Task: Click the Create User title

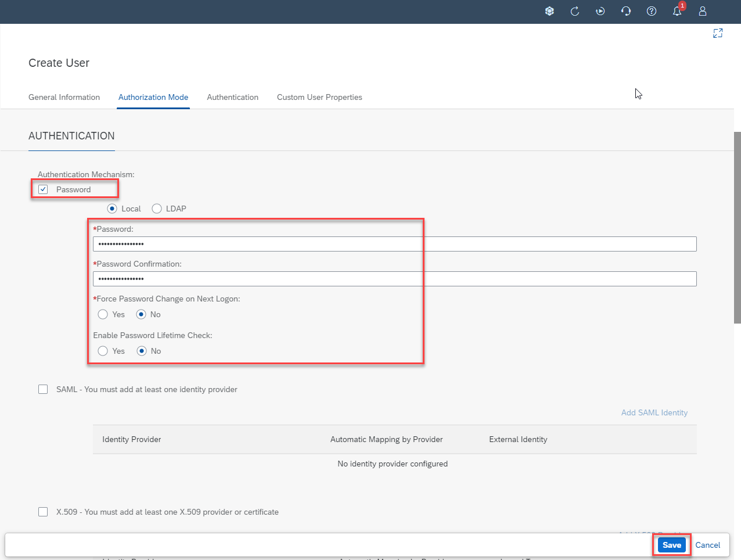Action: point(59,63)
